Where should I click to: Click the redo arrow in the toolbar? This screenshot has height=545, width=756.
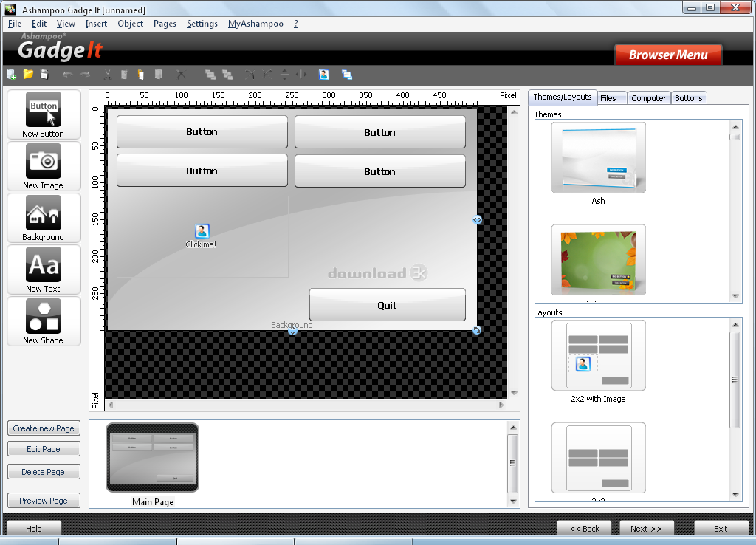pos(86,75)
